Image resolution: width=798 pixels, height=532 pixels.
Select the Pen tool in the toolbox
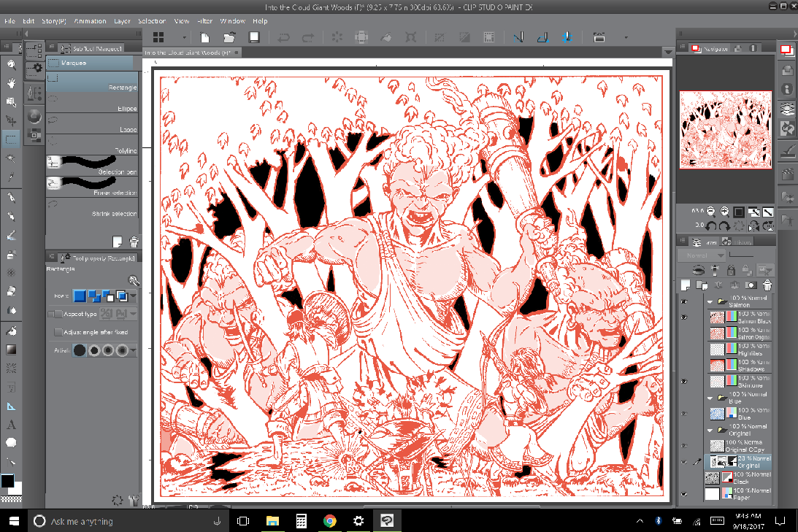tap(11, 197)
